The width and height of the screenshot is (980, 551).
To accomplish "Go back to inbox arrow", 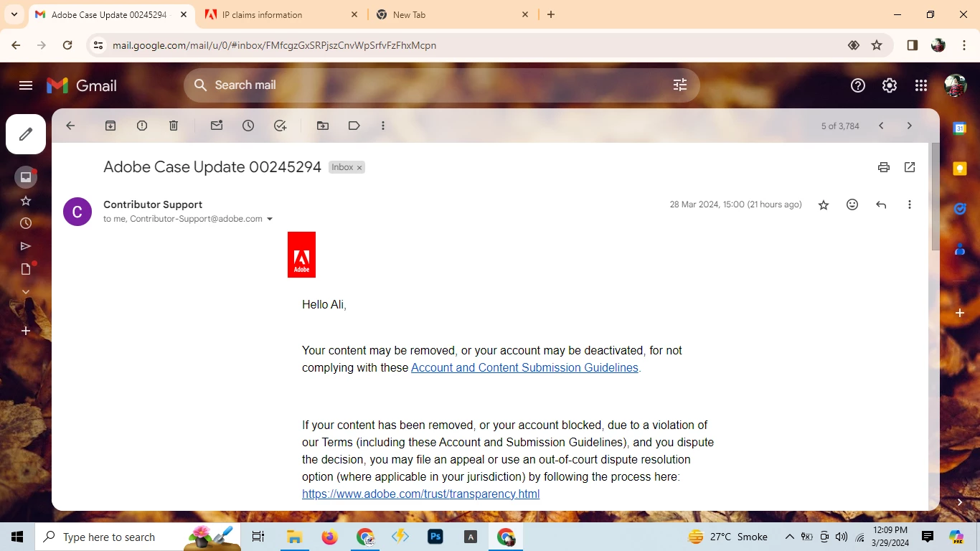I will [70, 126].
